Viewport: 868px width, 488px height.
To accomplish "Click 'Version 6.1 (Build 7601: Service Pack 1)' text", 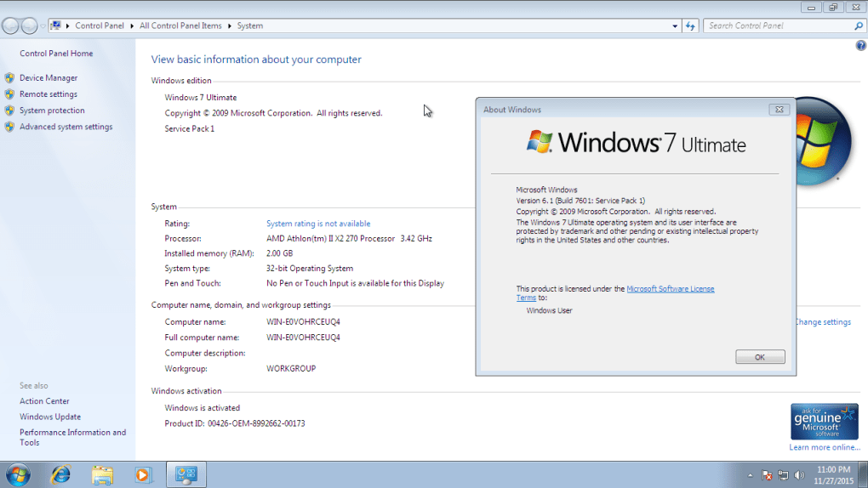I will (x=580, y=201).
